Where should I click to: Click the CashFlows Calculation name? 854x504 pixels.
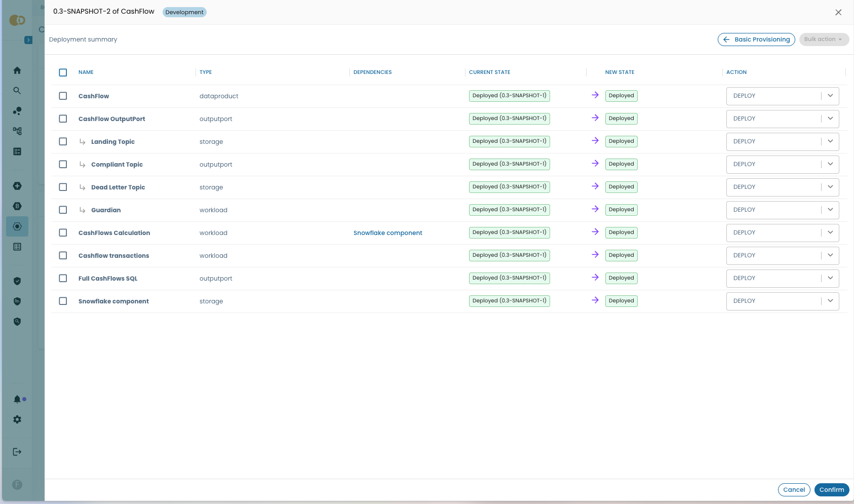114,233
